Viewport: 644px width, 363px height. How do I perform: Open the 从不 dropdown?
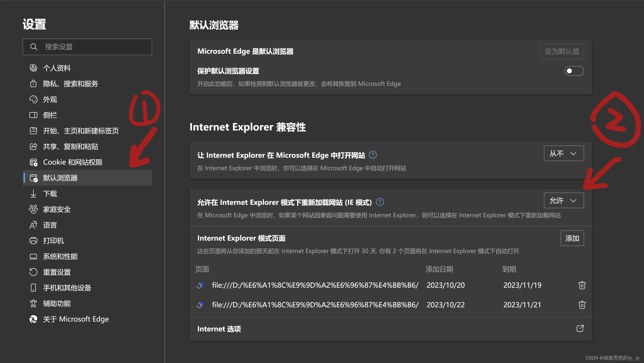(x=563, y=153)
